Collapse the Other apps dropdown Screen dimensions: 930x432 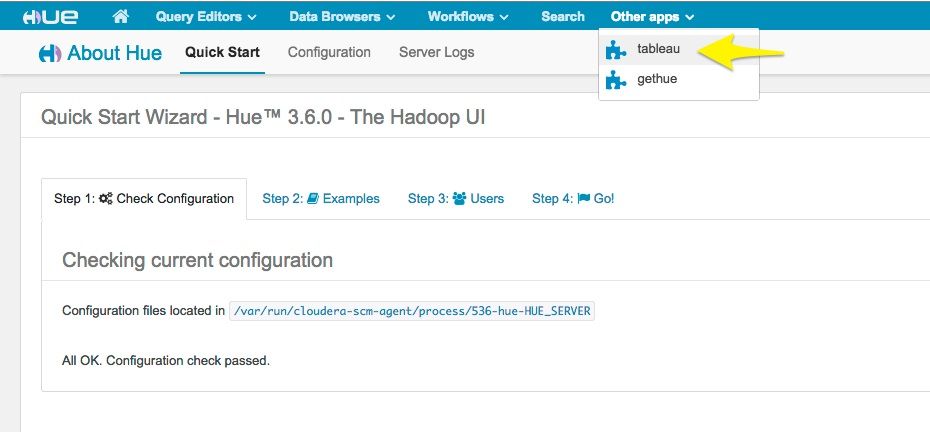[652, 17]
